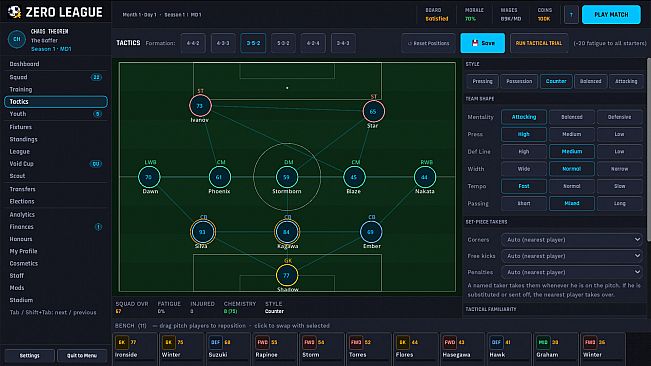Select midfielder Phoenix on pitch

pyautogui.click(x=220, y=177)
